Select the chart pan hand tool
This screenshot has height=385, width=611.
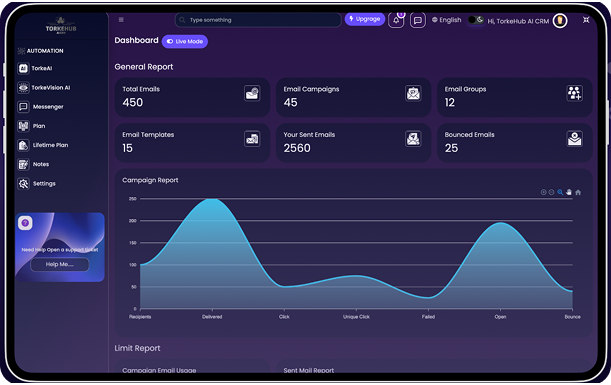(x=569, y=192)
